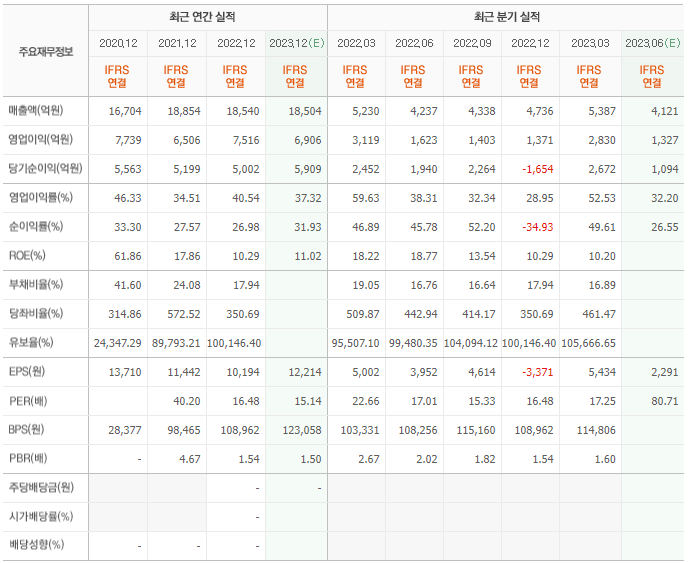The image size is (691, 563).
Task: Click the 13,710 EPS value
Action: point(125,372)
